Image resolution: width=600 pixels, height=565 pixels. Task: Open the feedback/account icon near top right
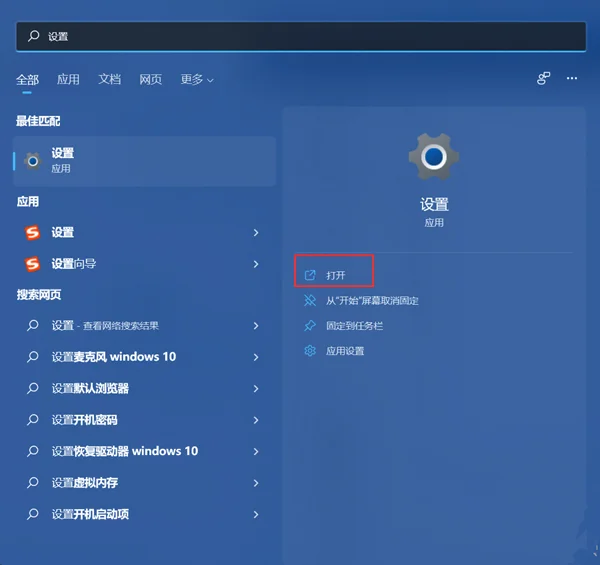tap(543, 78)
